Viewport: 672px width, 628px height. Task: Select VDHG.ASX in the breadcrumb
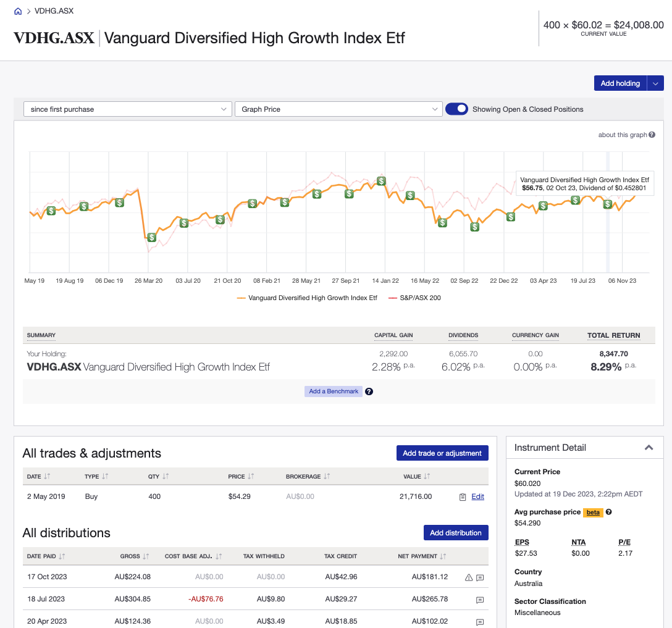(x=52, y=10)
